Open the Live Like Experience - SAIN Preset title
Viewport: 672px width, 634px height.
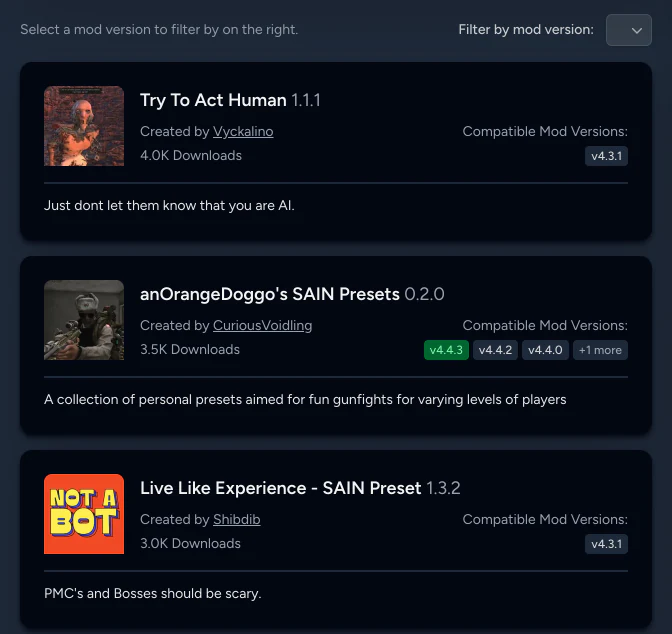pos(281,488)
